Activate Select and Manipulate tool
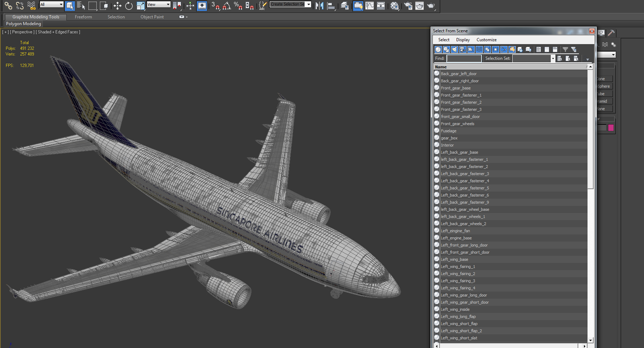 190,6
